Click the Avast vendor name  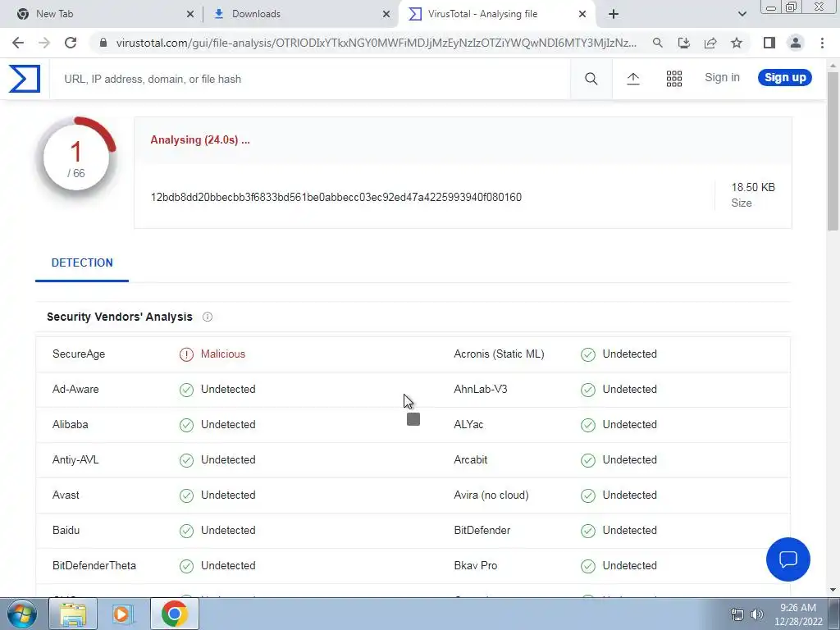click(66, 495)
